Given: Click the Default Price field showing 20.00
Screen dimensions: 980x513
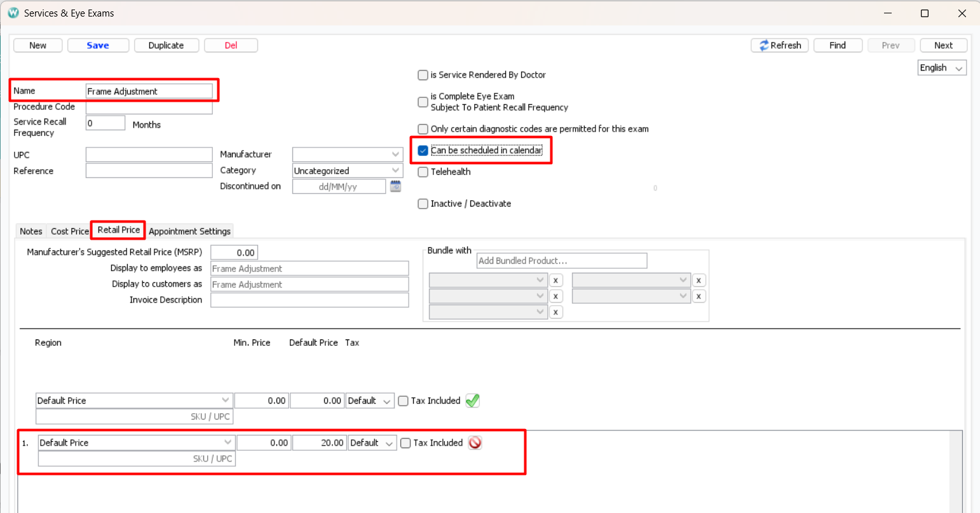Looking at the screenshot, I should (x=319, y=442).
